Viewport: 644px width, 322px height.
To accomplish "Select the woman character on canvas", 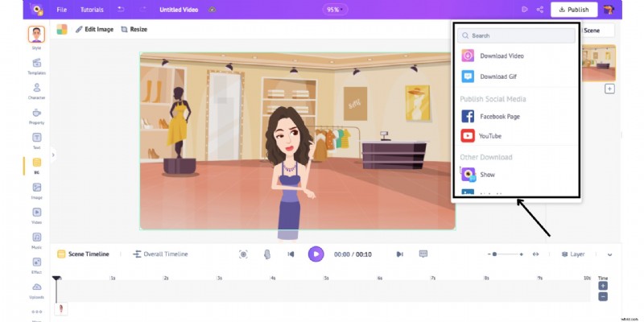I will 289,173.
